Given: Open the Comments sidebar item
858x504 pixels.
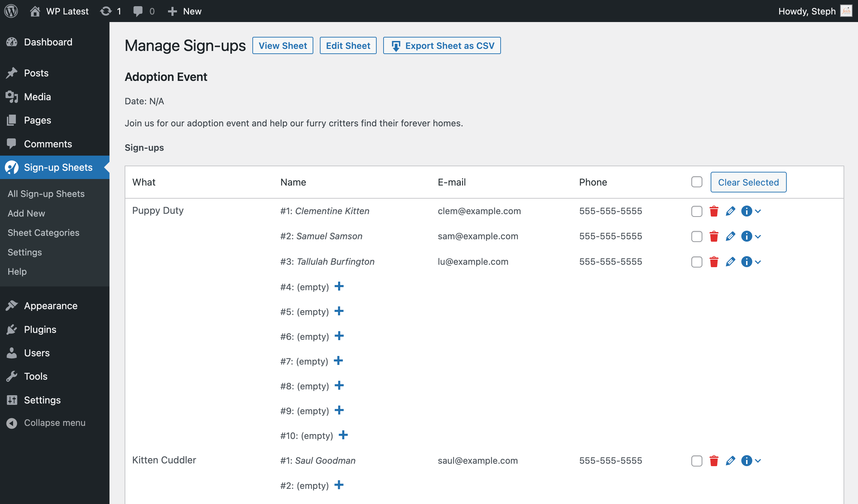Looking at the screenshot, I should tap(55, 144).
